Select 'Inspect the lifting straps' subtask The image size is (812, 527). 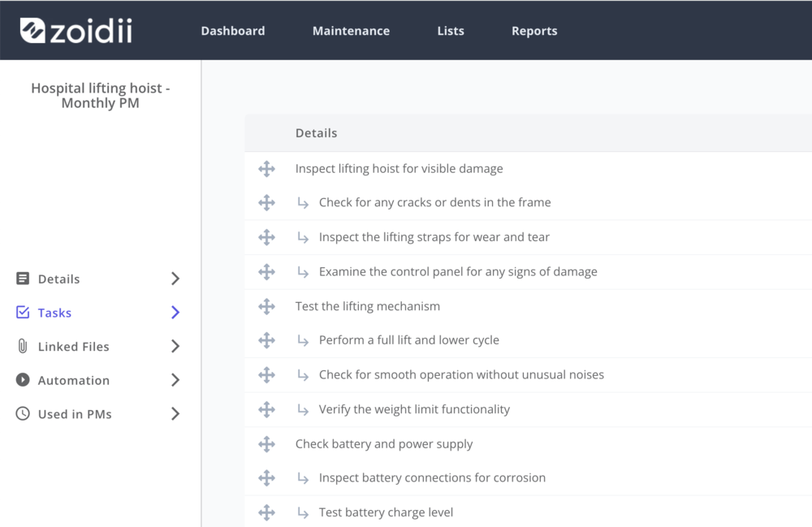434,237
